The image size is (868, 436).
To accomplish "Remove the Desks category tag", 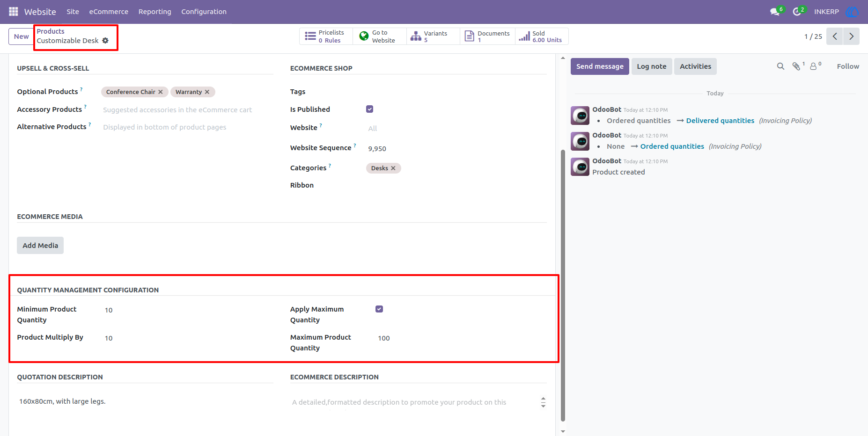I will point(393,168).
